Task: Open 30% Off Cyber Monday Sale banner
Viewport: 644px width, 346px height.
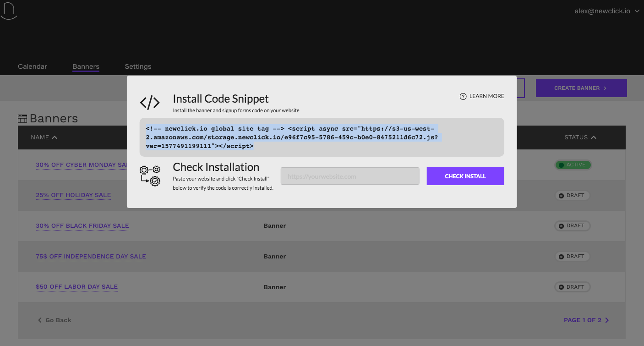Action: (x=82, y=165)
